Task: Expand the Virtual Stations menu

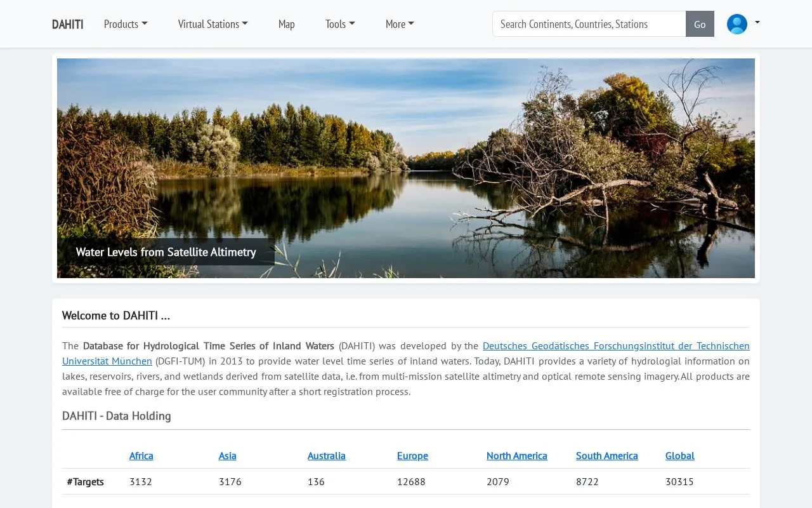Action: 213,24
